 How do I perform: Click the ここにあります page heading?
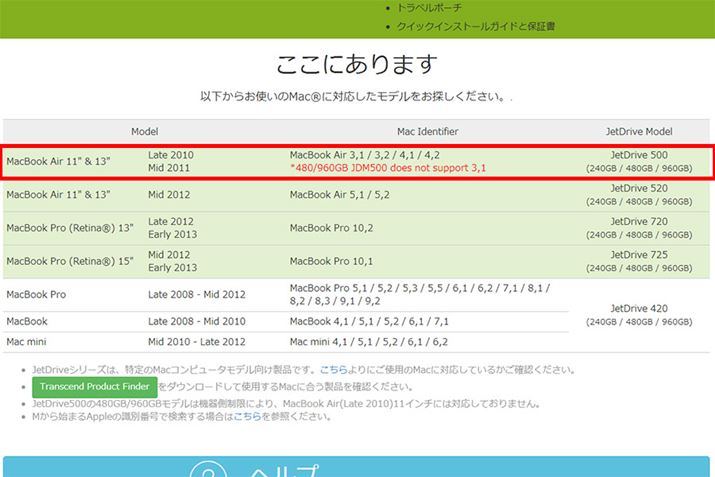tap(357, 65)
